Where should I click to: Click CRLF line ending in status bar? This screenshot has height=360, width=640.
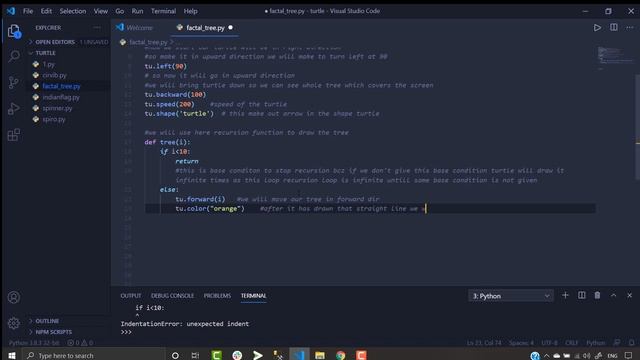point(571,343)
